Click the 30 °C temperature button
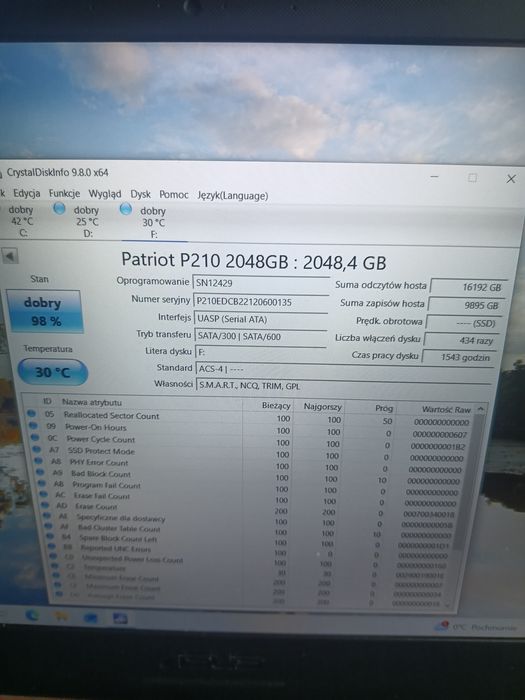The height and width of the screenshot is (700, 525). [x=52, y=372]
